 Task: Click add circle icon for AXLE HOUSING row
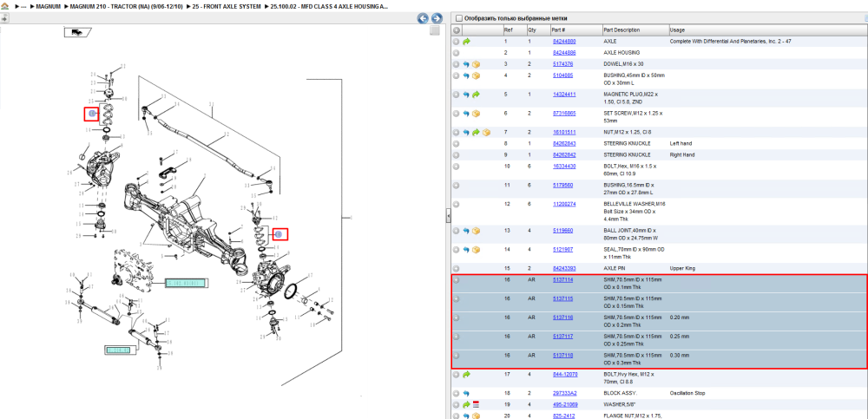[457, 53]
